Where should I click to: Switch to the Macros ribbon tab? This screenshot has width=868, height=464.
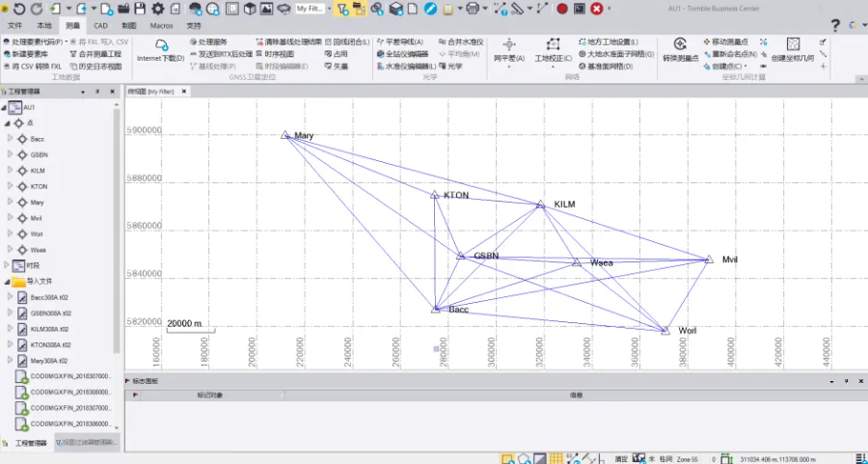click(162, 25)
